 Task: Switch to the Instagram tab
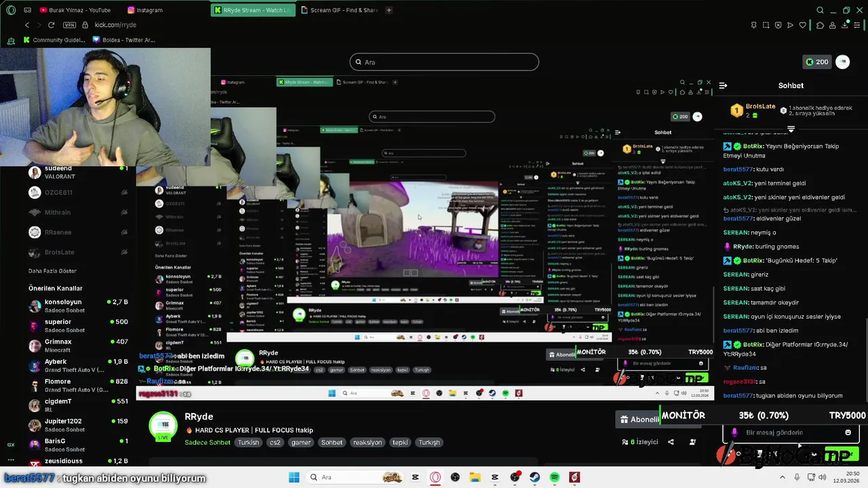click(144, 10)
